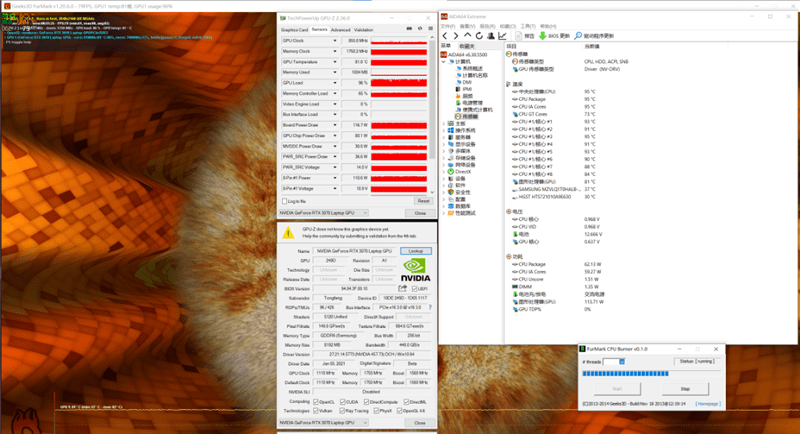
Task: Click the NVIDIA logo in GPU-Z
Action: 415,270
